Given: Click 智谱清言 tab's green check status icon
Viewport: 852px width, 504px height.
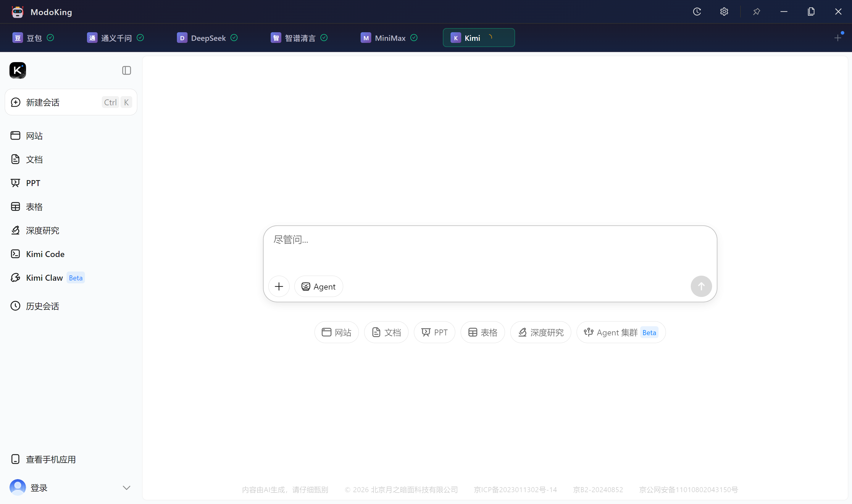Looking at the screenshot, I should [x=324, y=38].
